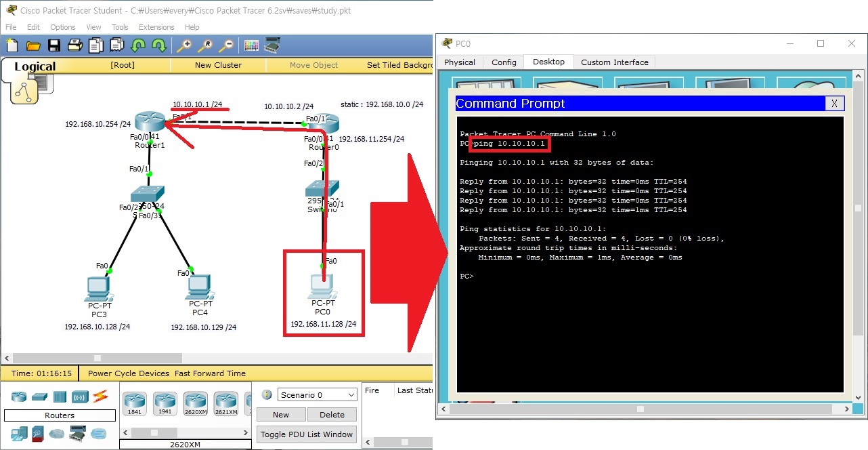Click Power Cycle Devices button
868x450 pixels.
[129, 373]
